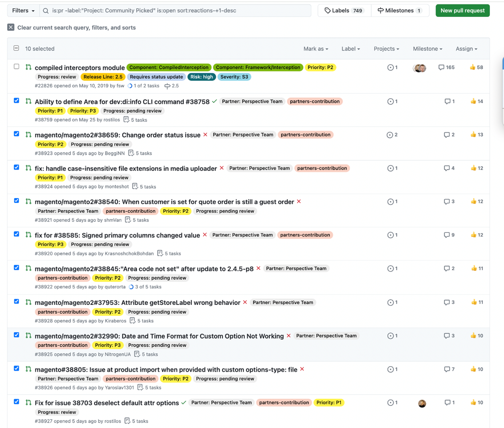Open the Label menu
The height and width of the screenshot is (428, 504).
[x=350, y=48]
